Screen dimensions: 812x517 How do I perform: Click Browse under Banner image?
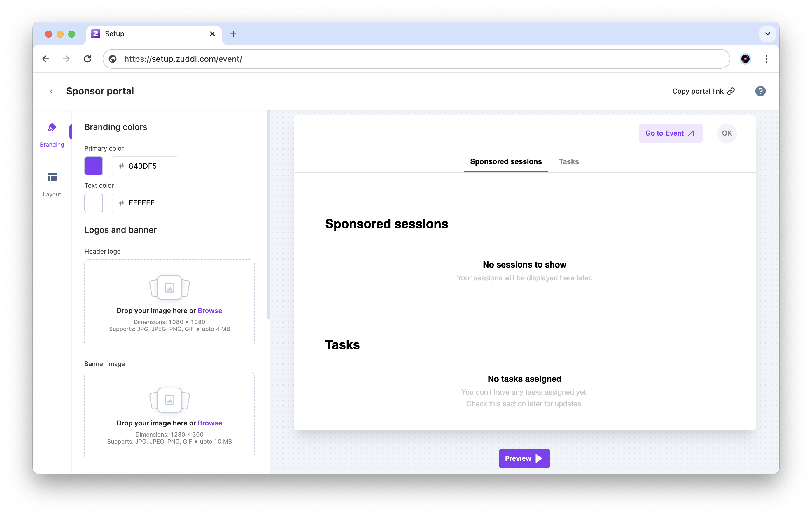(x=210, y=423)
